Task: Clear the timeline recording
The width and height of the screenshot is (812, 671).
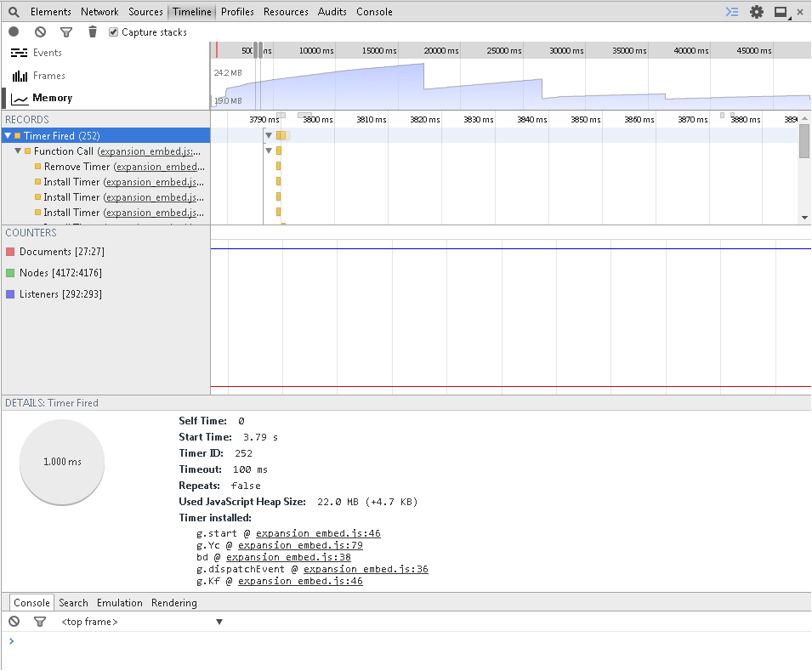Action: tap(40, 32)
